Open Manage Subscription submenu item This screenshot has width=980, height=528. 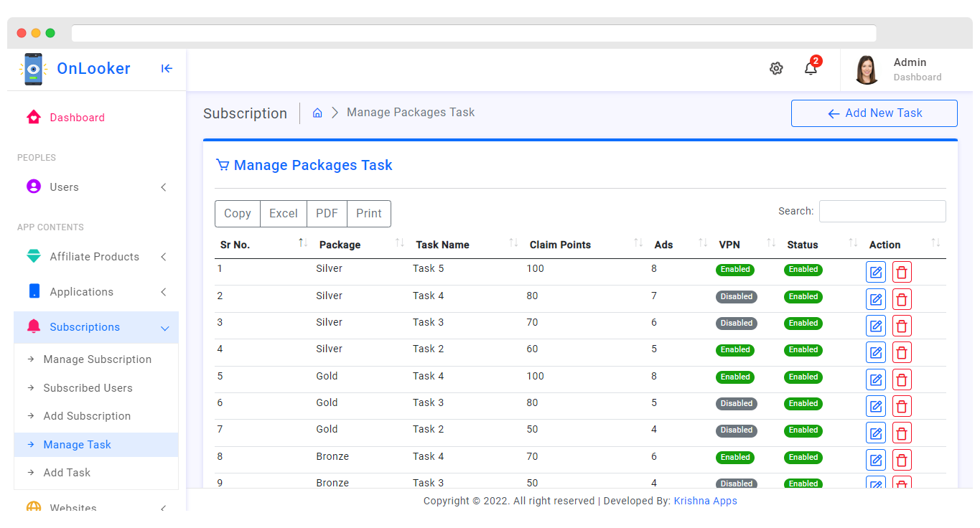point(97,359)
